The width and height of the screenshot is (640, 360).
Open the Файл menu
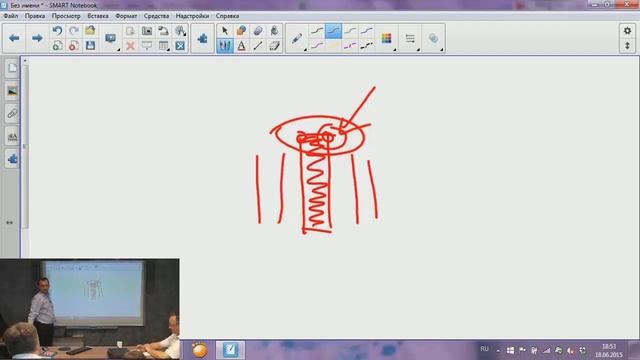click(11, 16)
